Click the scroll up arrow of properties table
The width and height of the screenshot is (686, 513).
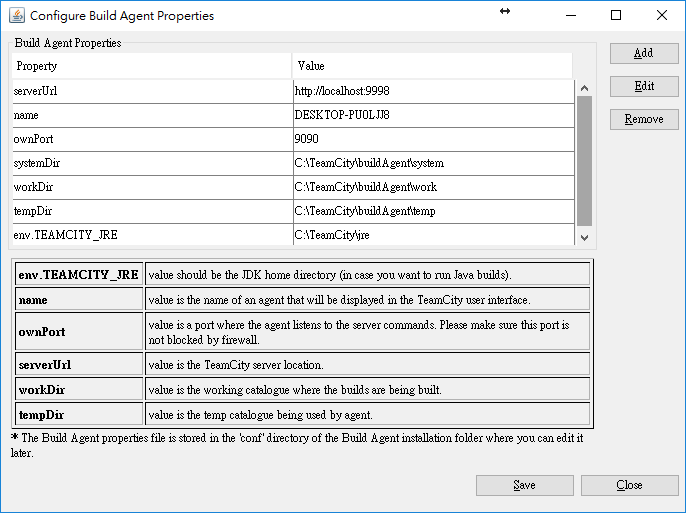click(584, 88)
